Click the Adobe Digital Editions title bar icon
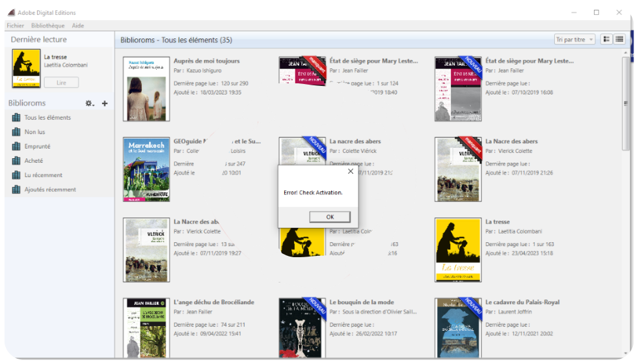Image resolution: width=644 pixels, height=362 pixels. coord(11,12)
